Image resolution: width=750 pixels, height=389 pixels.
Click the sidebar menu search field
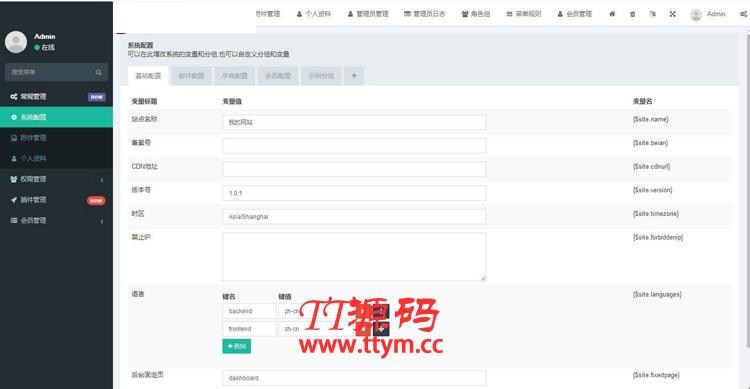tap(56, 72)
